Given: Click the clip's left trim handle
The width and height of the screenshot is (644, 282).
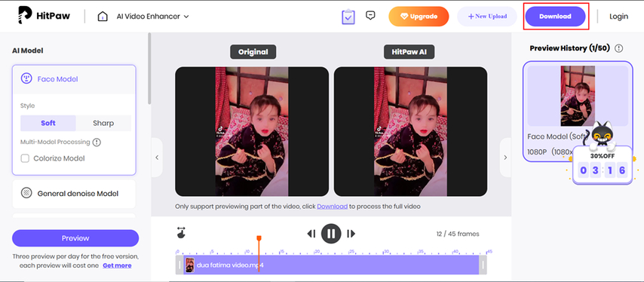Looking at the screenshot, I should 179,265.
